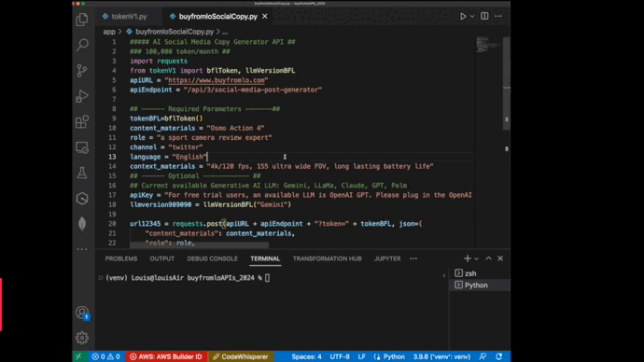This screenshot has width=644, height=362.
Task: Show additional activity bar views ellipsis
Action: (x=82, y=249)
